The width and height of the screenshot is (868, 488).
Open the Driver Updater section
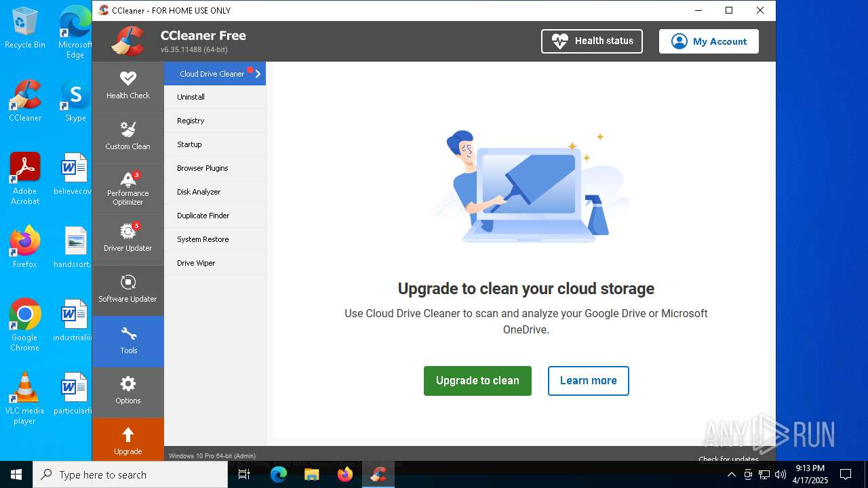(x=127, y=239)
